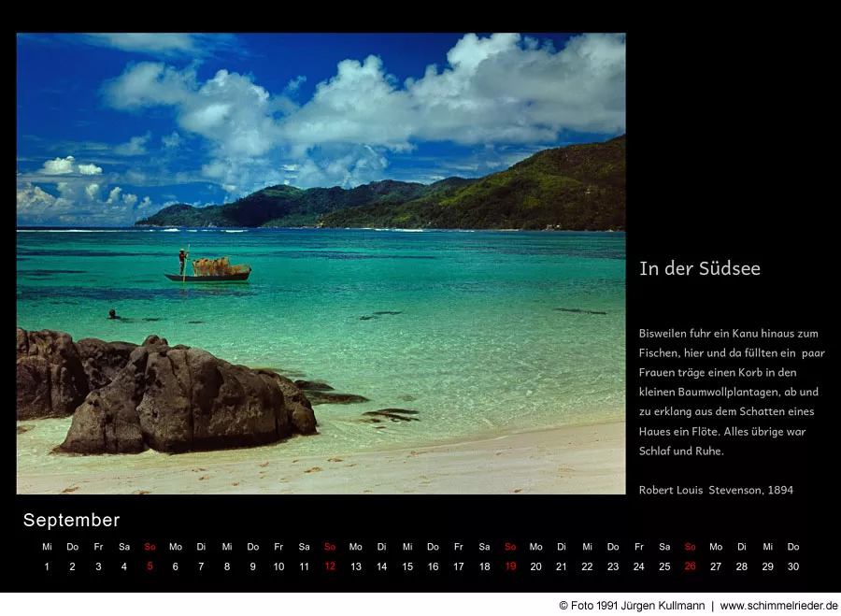Select red Sunday date 12
The width and height of the screenshot is (841, 616).
tap(330, 566)
